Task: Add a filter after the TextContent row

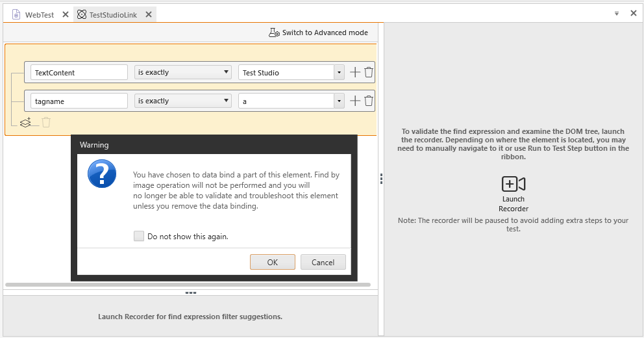Action: click(x=355, y=72)
